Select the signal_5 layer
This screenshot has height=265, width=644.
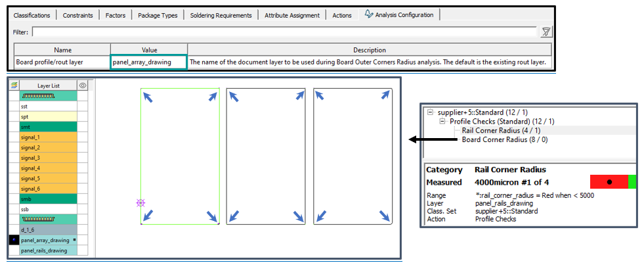(x=48, y=178)
